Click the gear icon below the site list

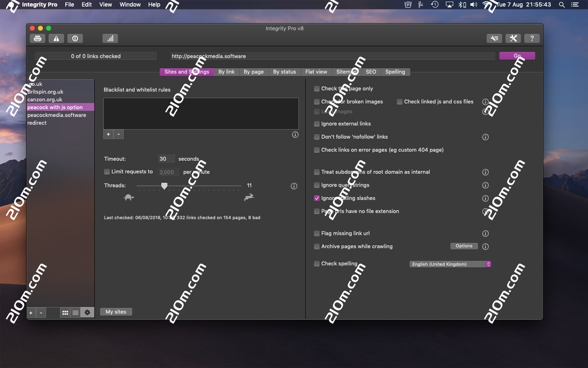pos(87,313)
